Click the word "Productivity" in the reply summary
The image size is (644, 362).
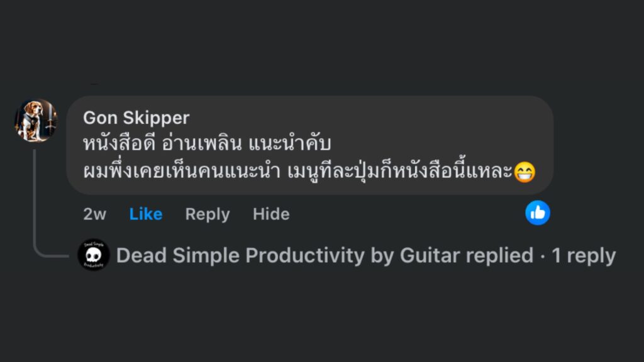pyautogui.click(x=304, y=256)
